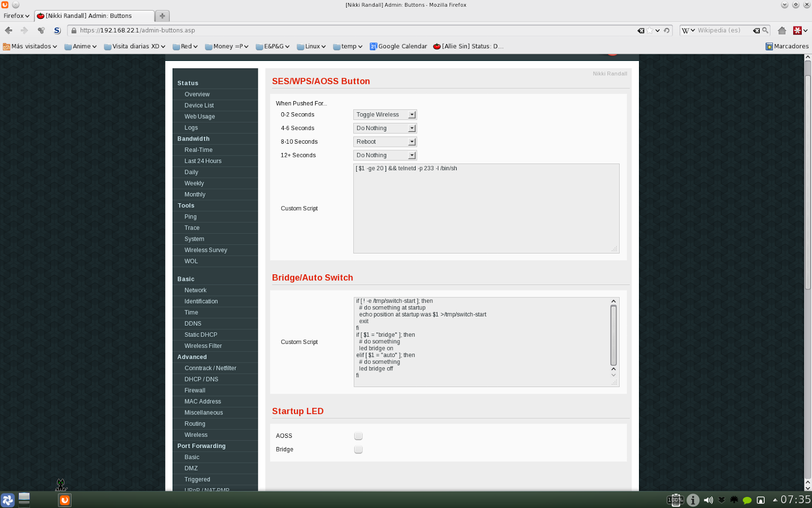Image resolution: width=812 pixels, height=508 pixels.
Task: Expand the Visita diarias XD bookmark folder
Action: coord(134,46)
